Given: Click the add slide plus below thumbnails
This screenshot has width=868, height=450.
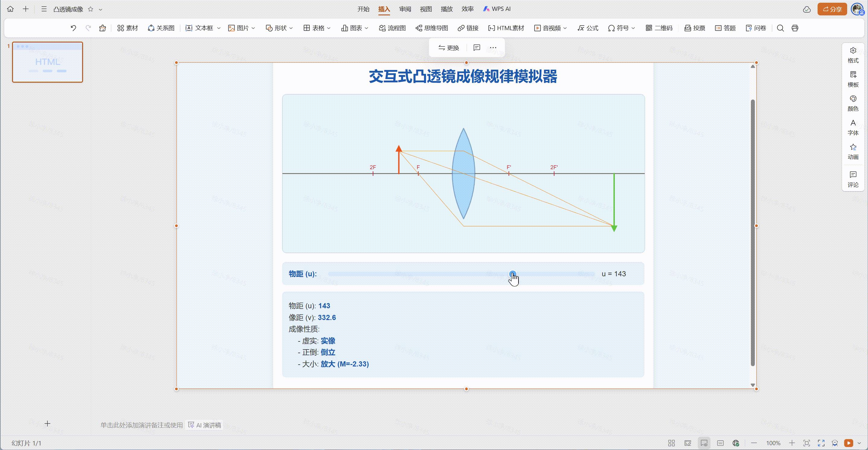Looking at the screenshot, I should click(x=47, y=423).
